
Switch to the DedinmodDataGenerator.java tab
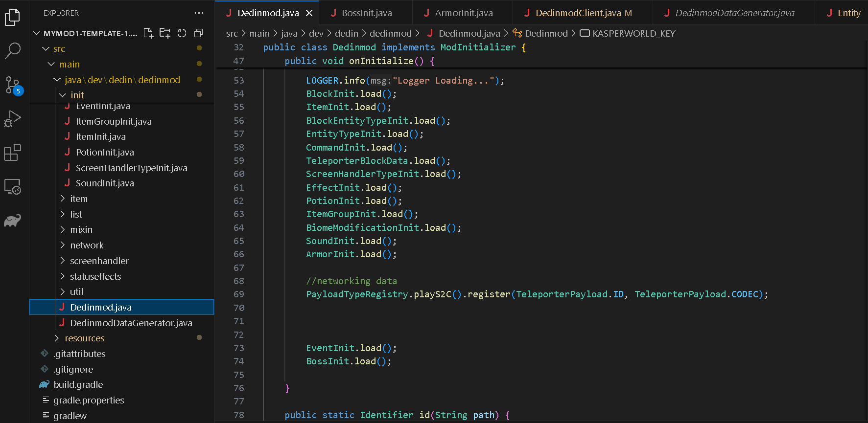734,13
